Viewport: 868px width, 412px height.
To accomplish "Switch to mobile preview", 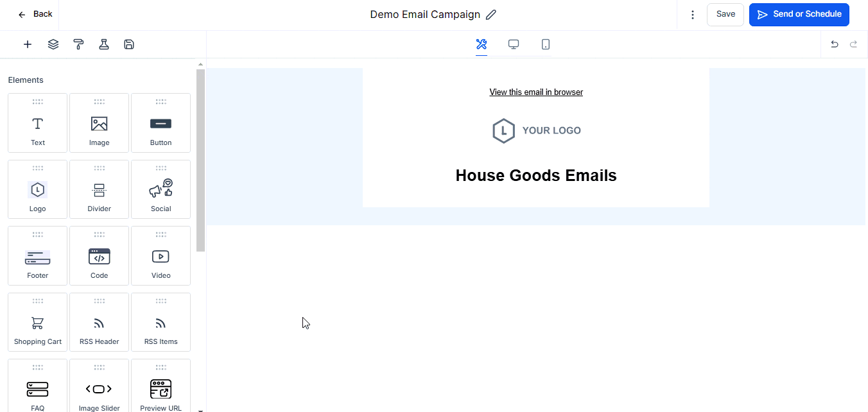I will coord(546,44).
